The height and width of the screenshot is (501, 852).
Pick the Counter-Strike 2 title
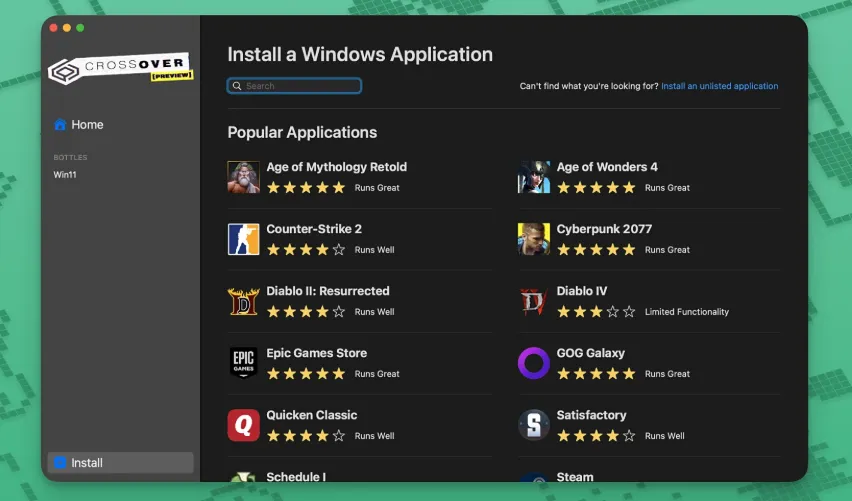tap(314, 229)
